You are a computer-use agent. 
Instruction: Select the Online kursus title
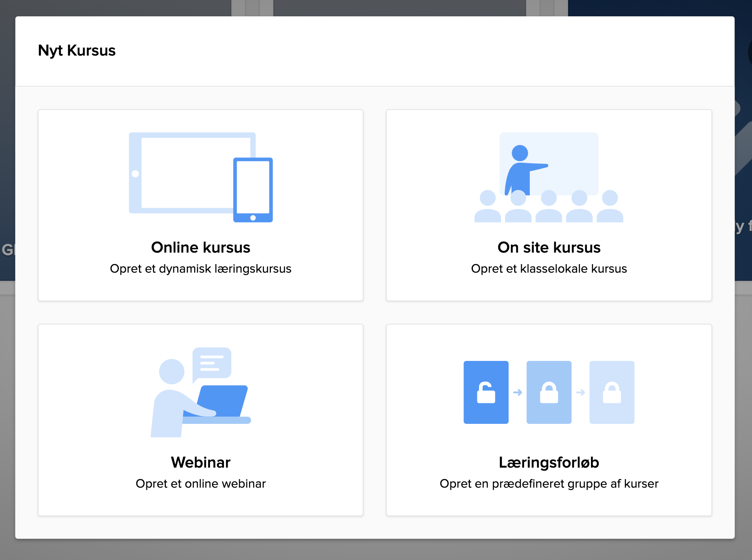[x=201, y=247]
